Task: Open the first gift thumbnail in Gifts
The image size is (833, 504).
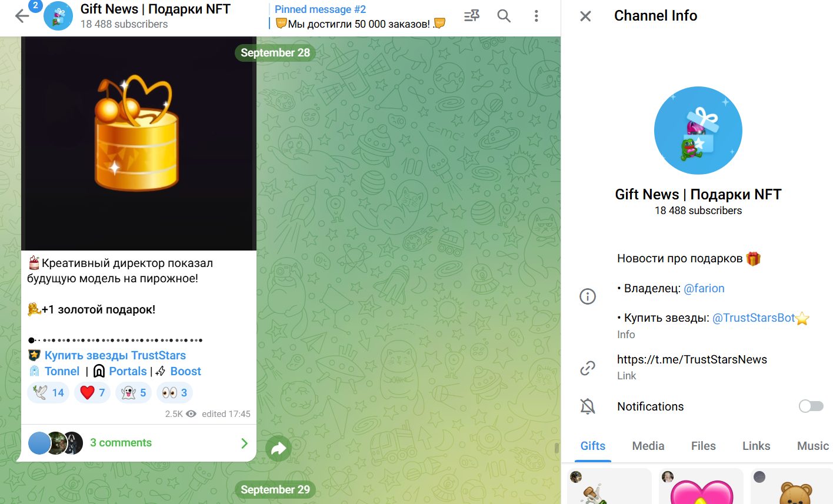Action: tap(609, 486)
